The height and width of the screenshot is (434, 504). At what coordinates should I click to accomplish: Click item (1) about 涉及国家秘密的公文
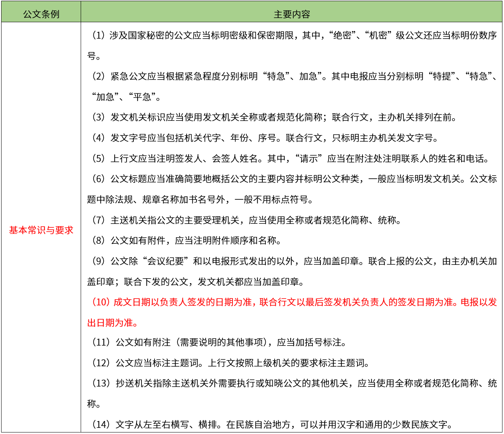(x=291, y=35)
